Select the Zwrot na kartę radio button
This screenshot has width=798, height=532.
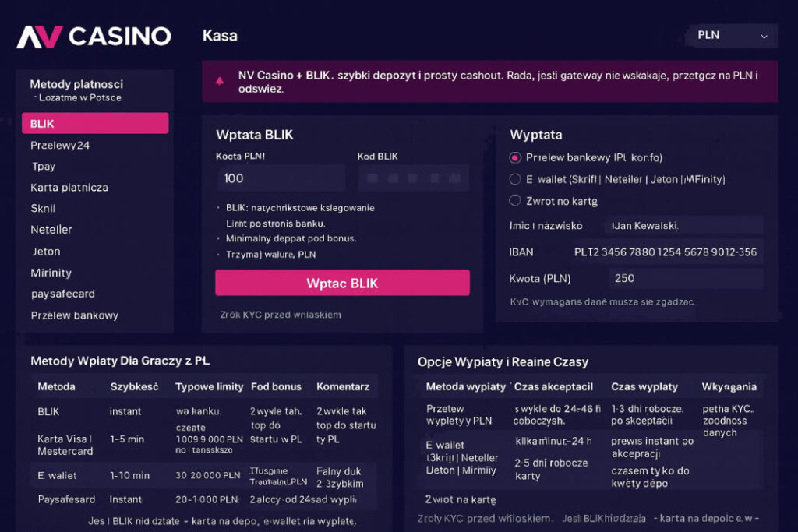515,200
